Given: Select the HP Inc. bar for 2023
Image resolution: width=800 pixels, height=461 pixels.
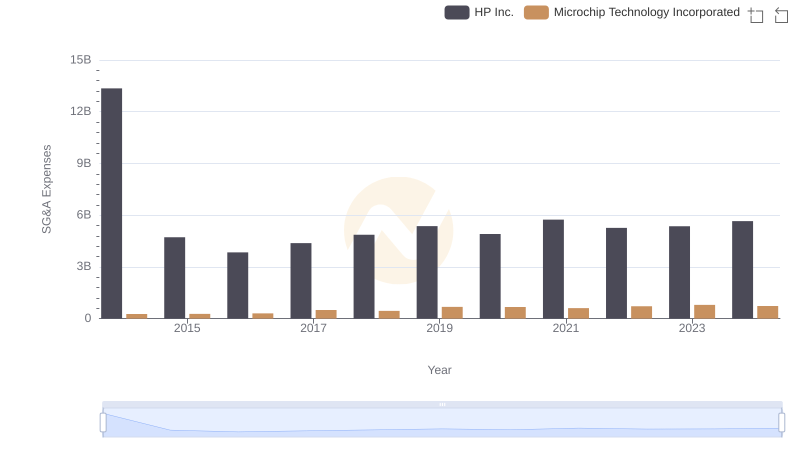Looking at the screenshot, I should coord(680,272).
